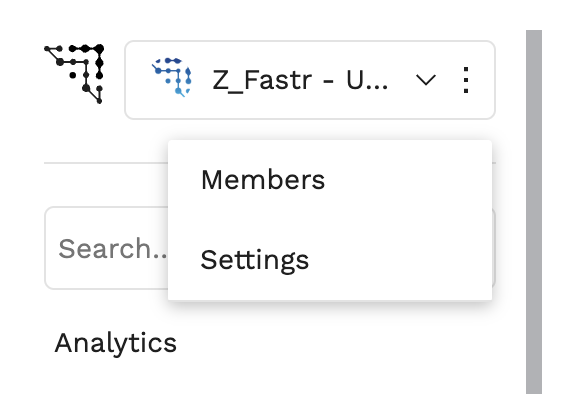
Task: Open the three-dot workspace options menu
Action: click(466, 80)
